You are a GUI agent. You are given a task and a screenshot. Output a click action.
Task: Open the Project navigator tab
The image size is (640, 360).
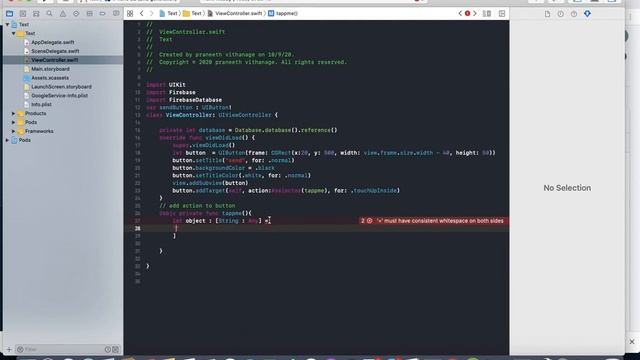(9, 13)
